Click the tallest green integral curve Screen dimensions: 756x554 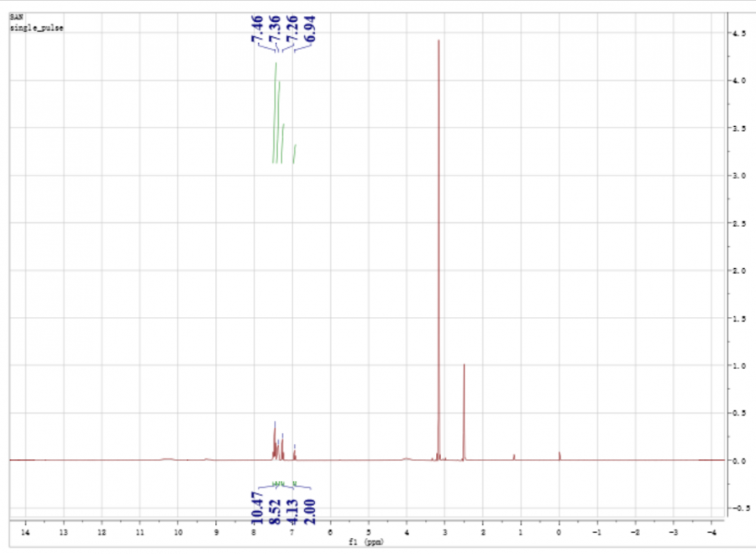(275, 113)
